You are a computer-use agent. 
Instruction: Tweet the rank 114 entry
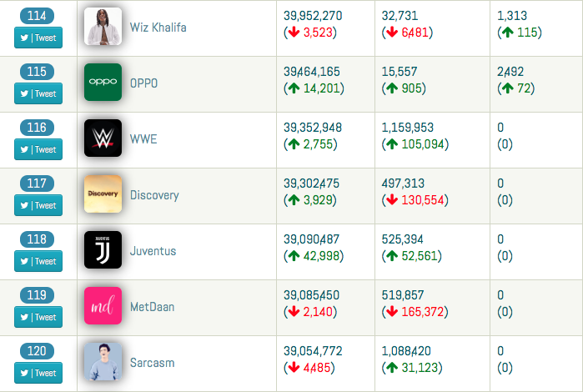(x=38, y=38)
